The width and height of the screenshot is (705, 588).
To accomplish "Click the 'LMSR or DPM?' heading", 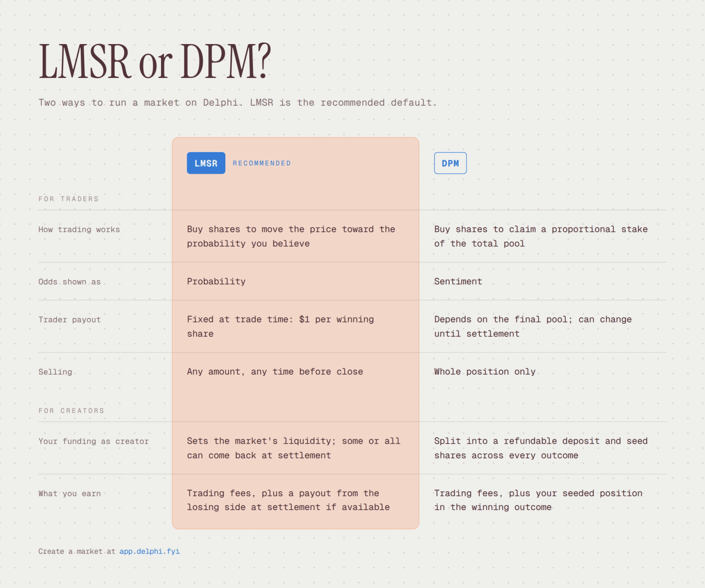I will (x=155, y=62).
